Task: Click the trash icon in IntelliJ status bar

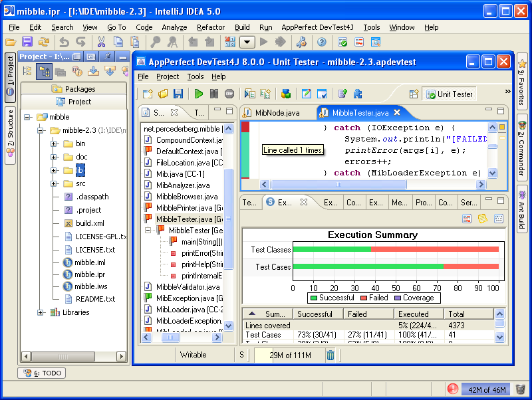Action: pyautogui.click(x=520, y=389)
